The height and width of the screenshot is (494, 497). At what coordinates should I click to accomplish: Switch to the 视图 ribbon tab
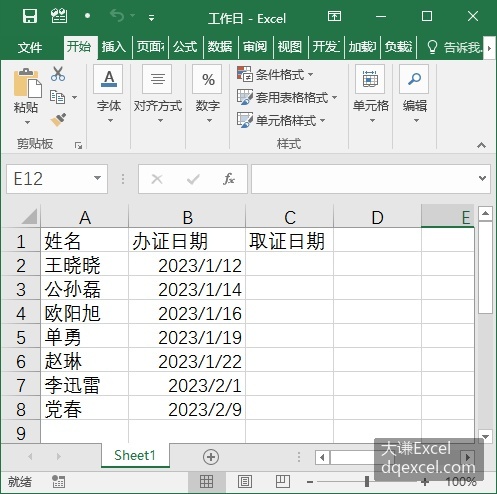point(290,47)
